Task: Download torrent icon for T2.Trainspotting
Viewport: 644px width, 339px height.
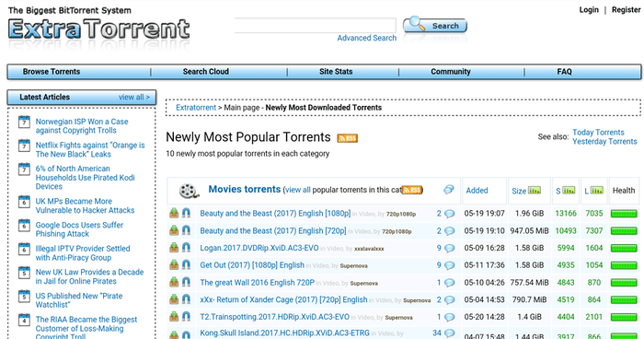Action: (174, 317)
